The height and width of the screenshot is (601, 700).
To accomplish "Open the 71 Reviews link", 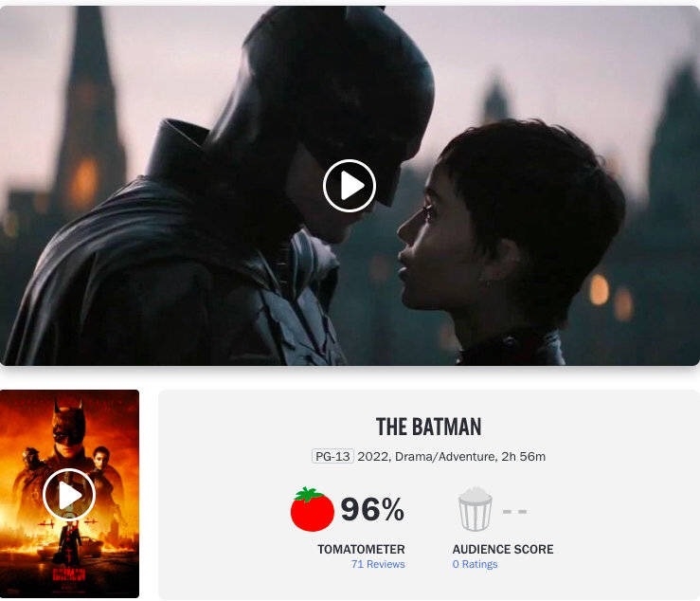I will pyautogui.click(x=378, y=564).
